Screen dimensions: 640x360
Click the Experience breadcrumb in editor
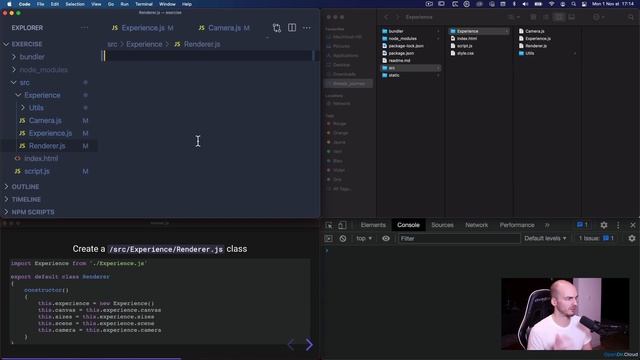(144, 44)
